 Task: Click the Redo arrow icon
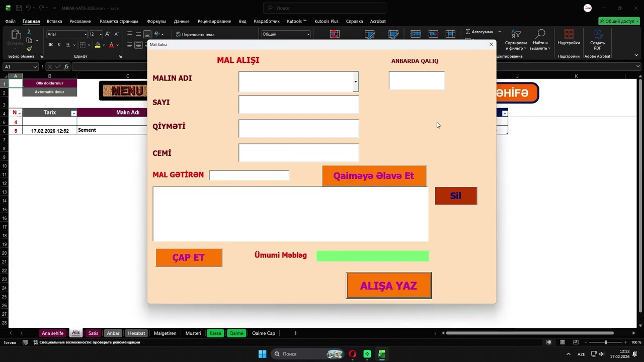coord(42,9)
